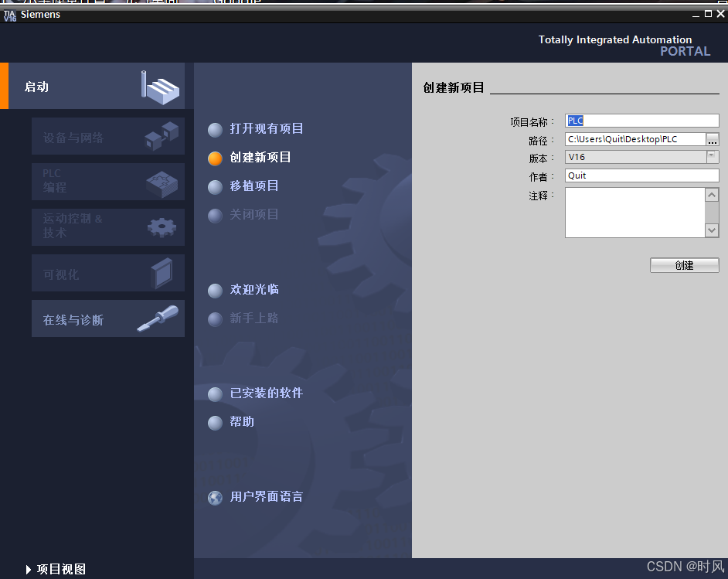
Task: Open the 可视化 portal
Action: coord(108,273)
